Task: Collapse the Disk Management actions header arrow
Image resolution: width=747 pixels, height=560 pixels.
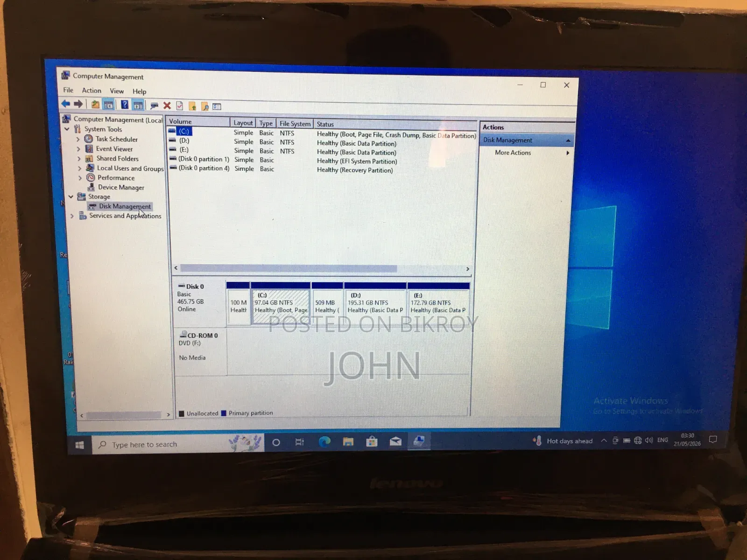Action: click(x=568, y=140)
